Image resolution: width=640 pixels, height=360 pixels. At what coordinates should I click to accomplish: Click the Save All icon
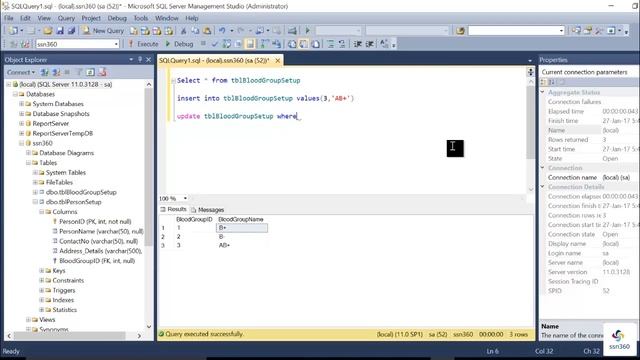(x=71, y=31)
